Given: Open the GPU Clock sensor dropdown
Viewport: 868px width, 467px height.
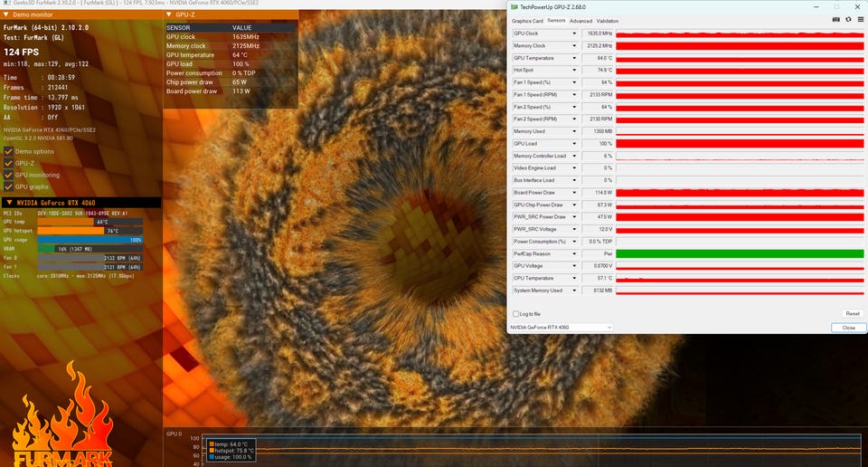Looking at the screenshot, I should click(x=573, y=33).
